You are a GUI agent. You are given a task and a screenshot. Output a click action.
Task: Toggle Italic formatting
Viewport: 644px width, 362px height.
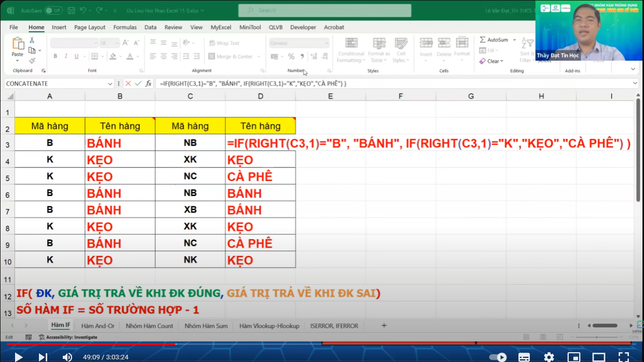[x=65, y=56]
